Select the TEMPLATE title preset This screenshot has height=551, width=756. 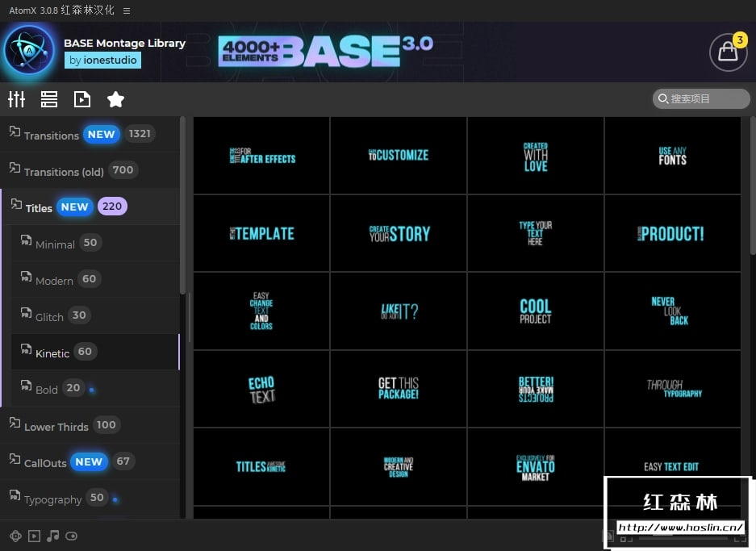point(261,233)
